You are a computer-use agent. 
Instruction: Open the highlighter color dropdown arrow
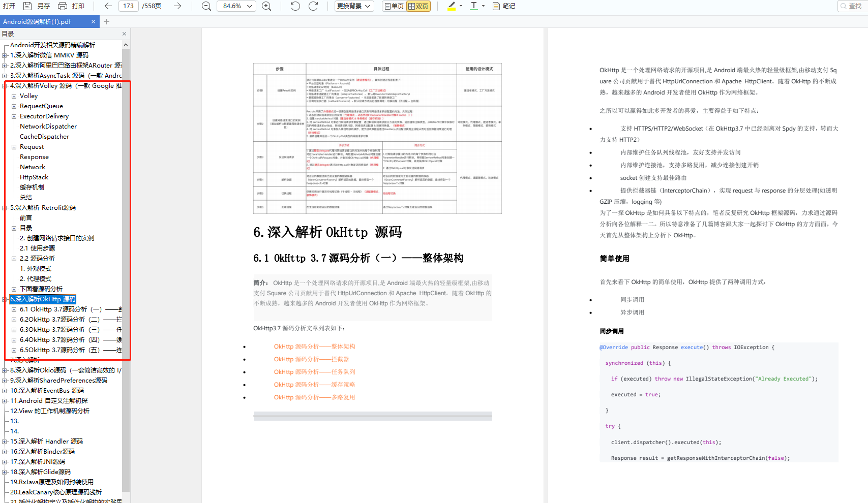pos(461,6)
